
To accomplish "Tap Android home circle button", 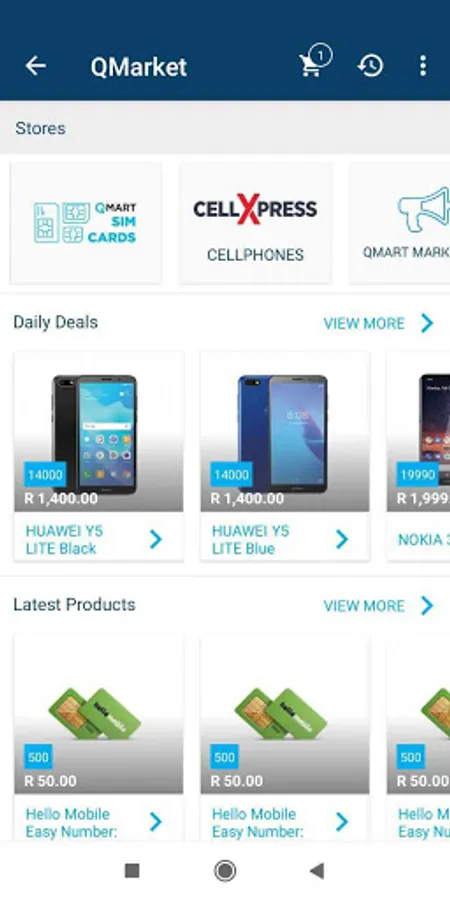I will (x=225, y=871).
